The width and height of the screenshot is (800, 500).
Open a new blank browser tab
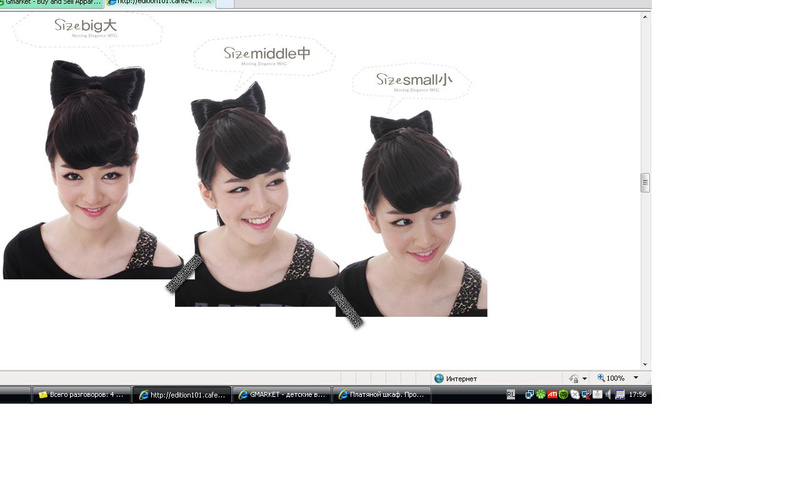click(225, 3)
